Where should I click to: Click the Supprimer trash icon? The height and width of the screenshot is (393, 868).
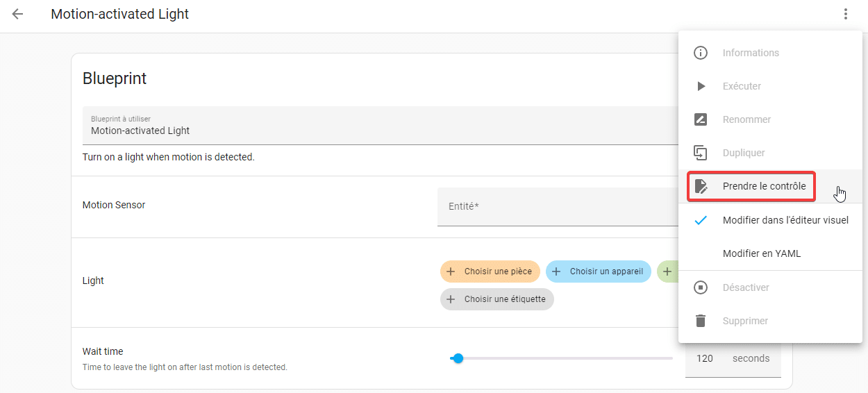point(701,321)
